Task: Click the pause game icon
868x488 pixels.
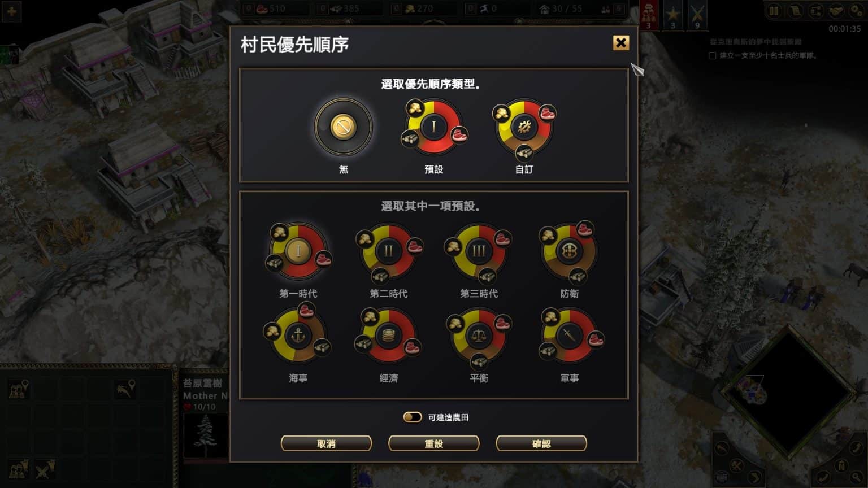Action: [x=774, y=11]
